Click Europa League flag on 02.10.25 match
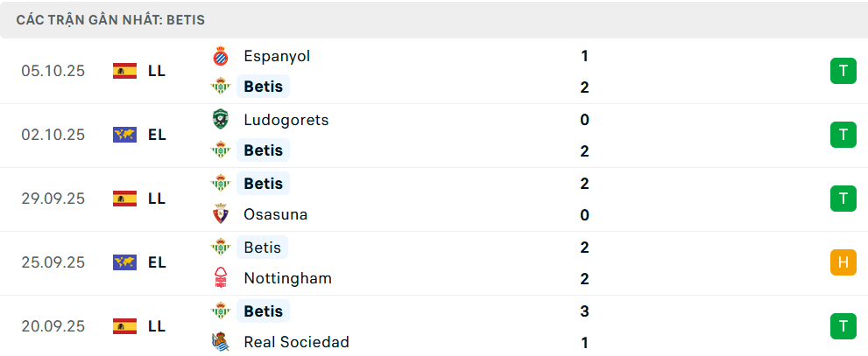Screen dimensions: 868x356 (x=124, y=135)
